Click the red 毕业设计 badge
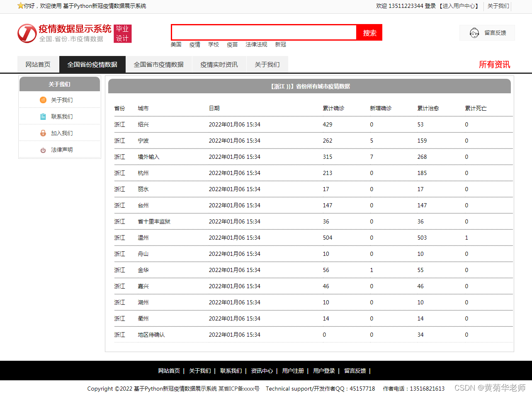532x396 pixels. click(x=122, y=34)
